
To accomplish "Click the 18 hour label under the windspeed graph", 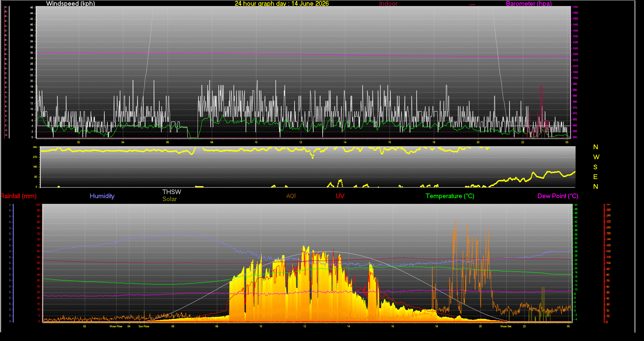I will (434, 142).
